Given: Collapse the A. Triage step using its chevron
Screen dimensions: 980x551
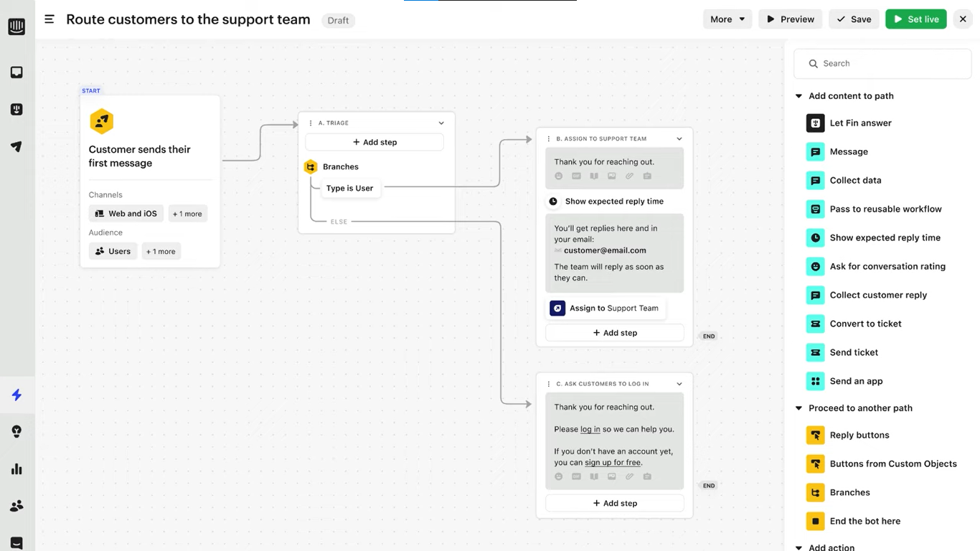Looking at the screenshot, I should coord(440,123).
